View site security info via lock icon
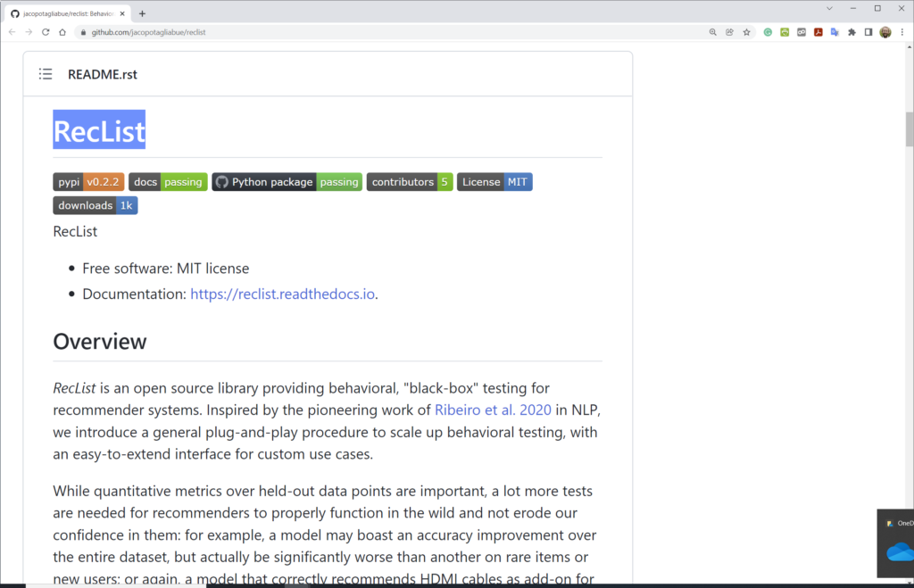 pyautogui.click(x=83, y=32)
